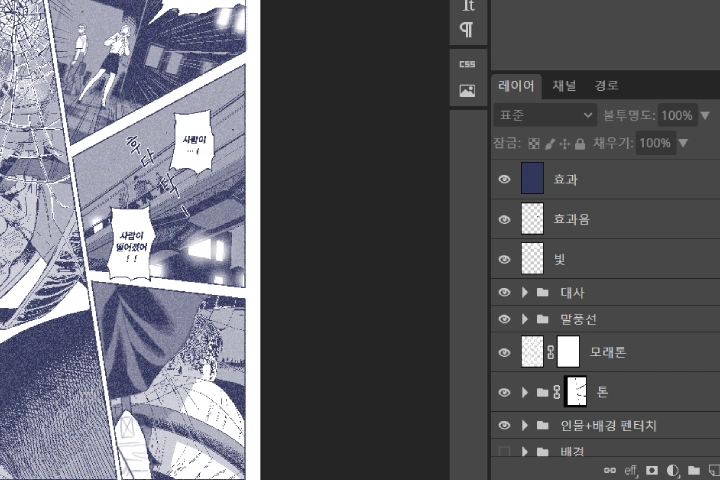
Task: Expand the 인물+배경 펜터치 folder
Action: tap(525, 425)
